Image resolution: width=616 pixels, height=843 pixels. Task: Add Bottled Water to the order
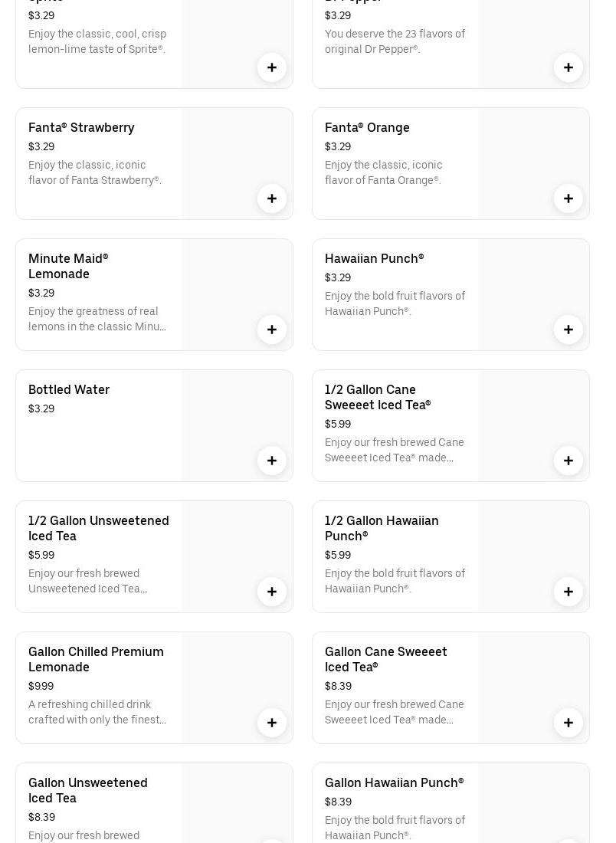pos(272,461)
